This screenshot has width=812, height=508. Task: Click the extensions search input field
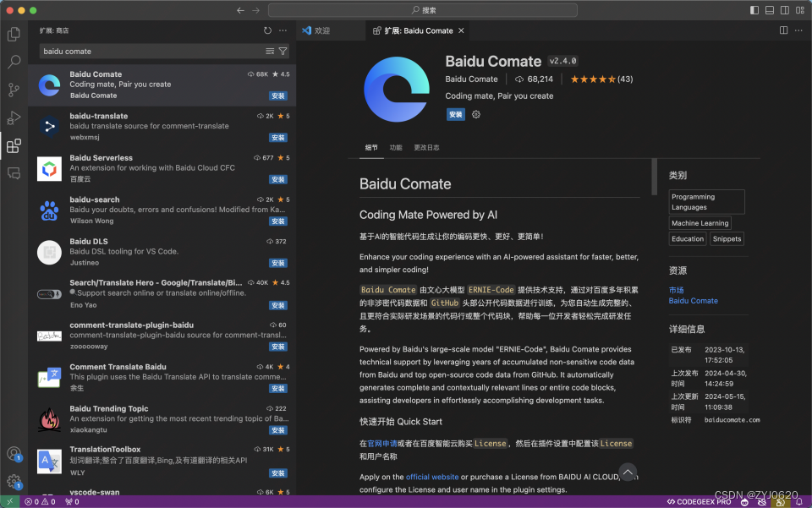point(153,52)
